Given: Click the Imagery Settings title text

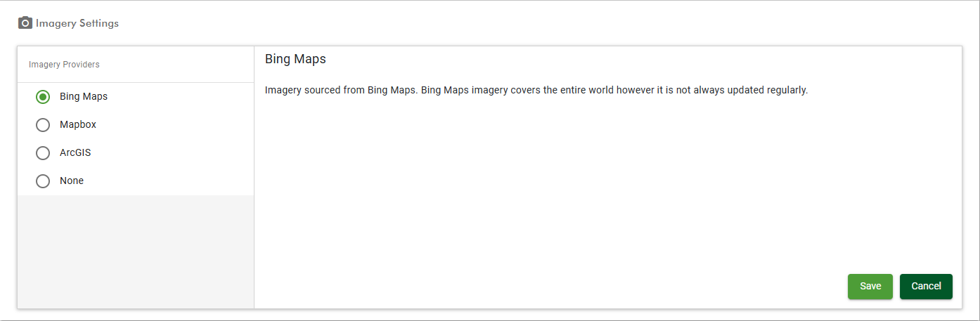Looking at the screenshot, I should coord(77,23).
